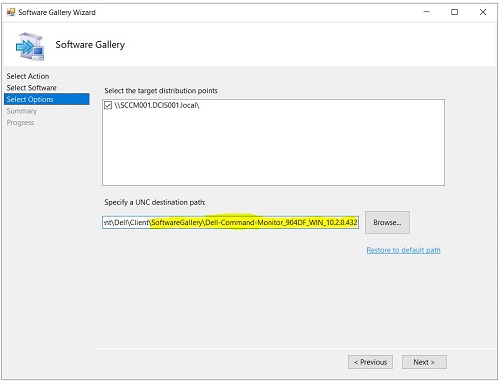Select the Progress step in sidebar

click(20, 123)
